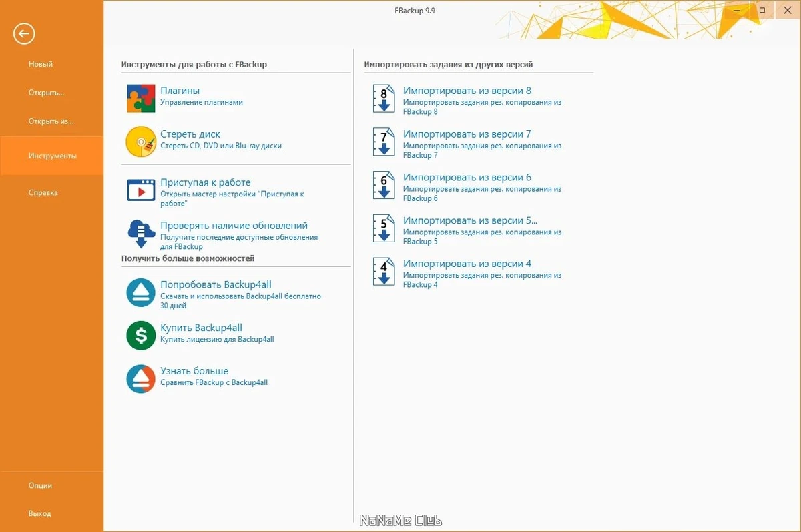Screen dimensions: 801x532
Task: Select Новый in the sidebar
Action: pos(41,64)
